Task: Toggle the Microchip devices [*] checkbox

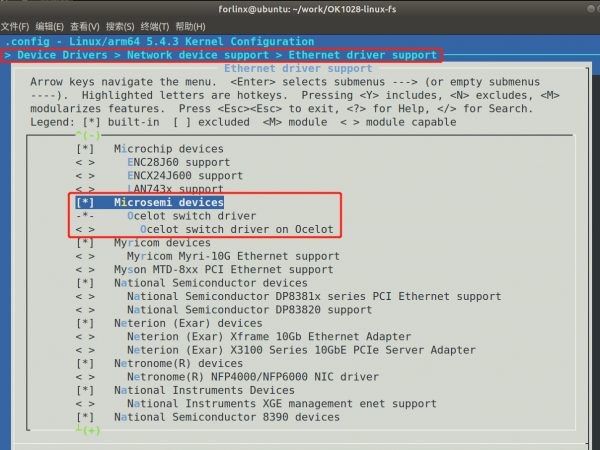Action: coord(86,148)
